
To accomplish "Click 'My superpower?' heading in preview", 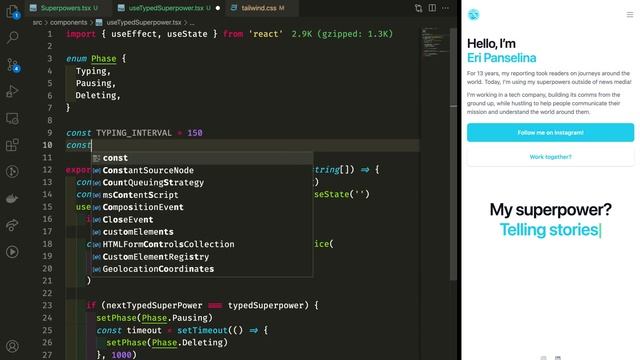I will click(x=551, y=210).
